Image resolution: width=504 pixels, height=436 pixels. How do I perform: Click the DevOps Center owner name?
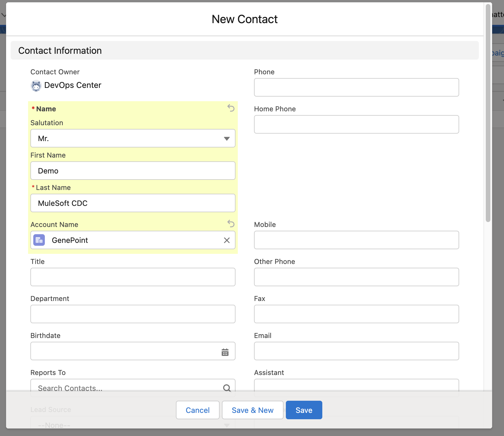73,85
